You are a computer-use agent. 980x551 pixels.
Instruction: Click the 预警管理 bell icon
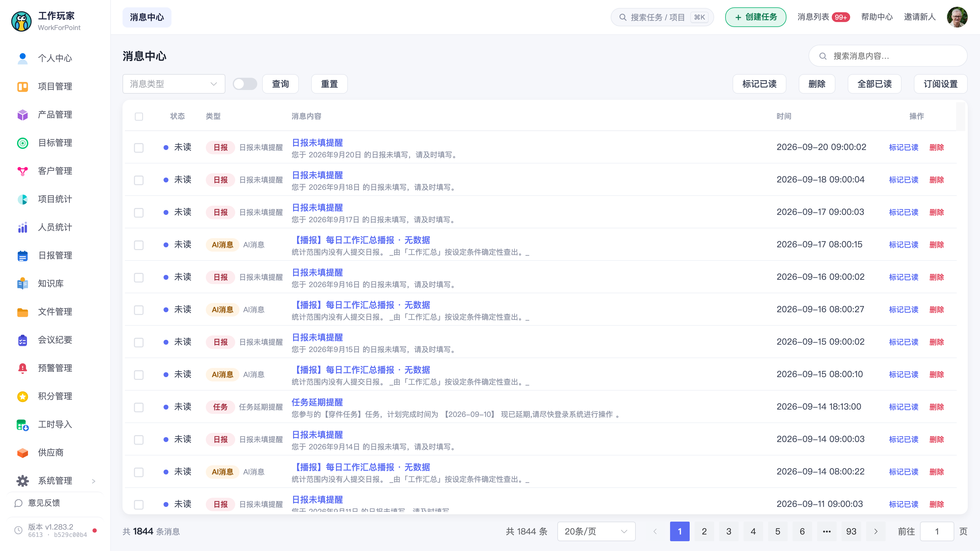22,368
